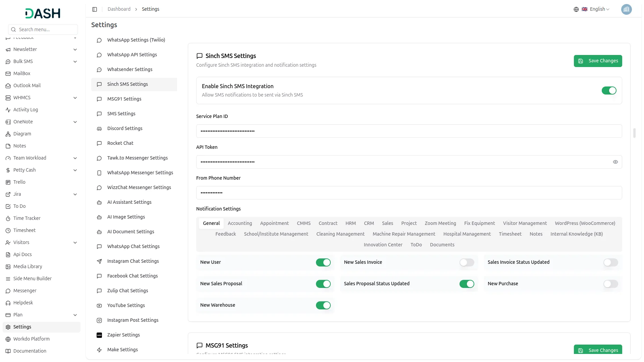644x362 pixels.
Task: Click the Side Menu Builder icon
Action: 8,279
